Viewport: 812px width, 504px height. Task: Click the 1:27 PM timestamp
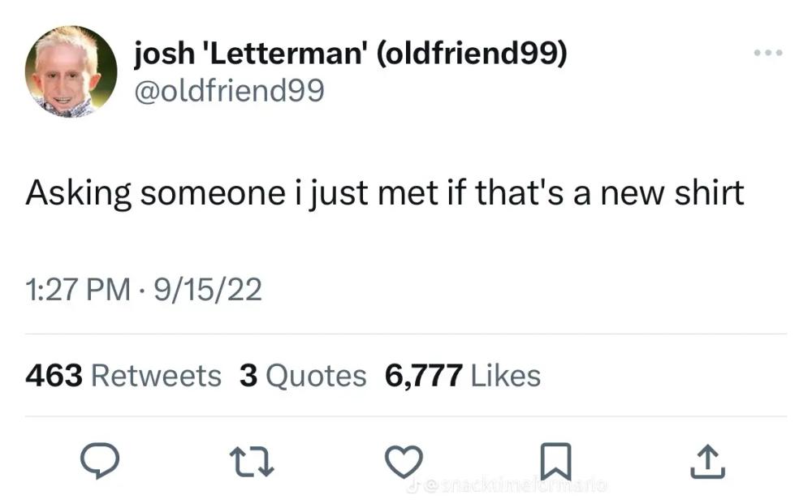click(x=78, y=289)
